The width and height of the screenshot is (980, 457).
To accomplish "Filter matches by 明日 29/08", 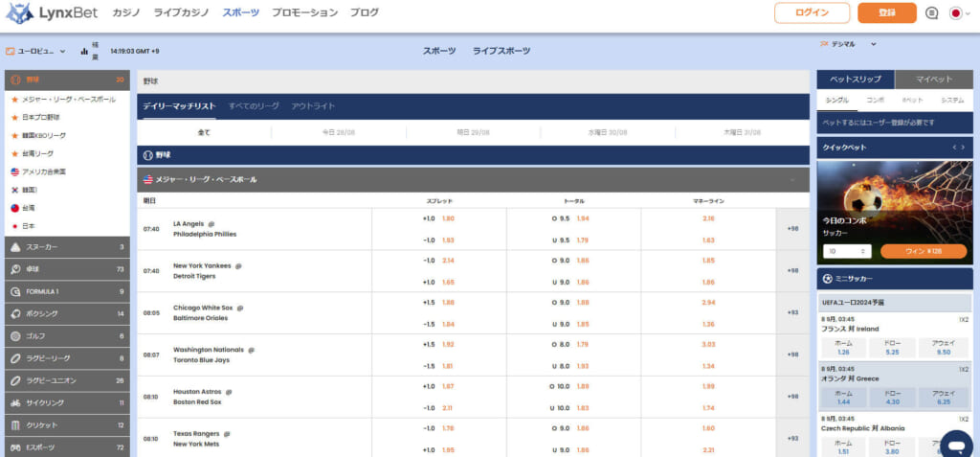I will coord(473,133).
